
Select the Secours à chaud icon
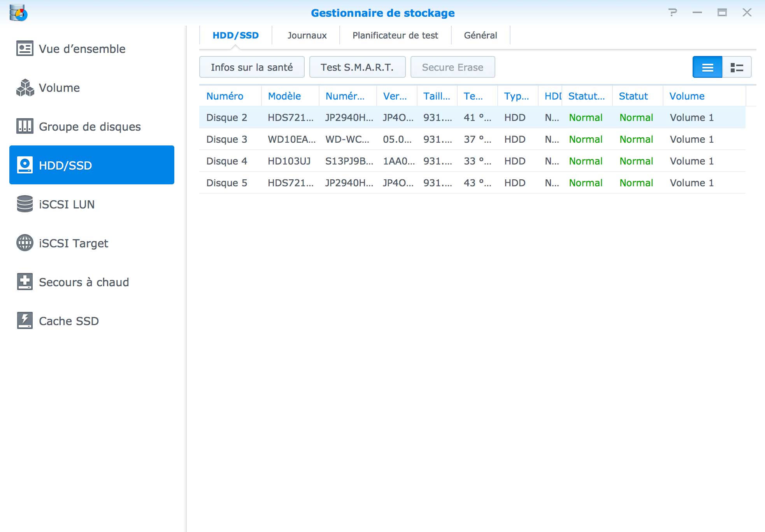(25, 282)
